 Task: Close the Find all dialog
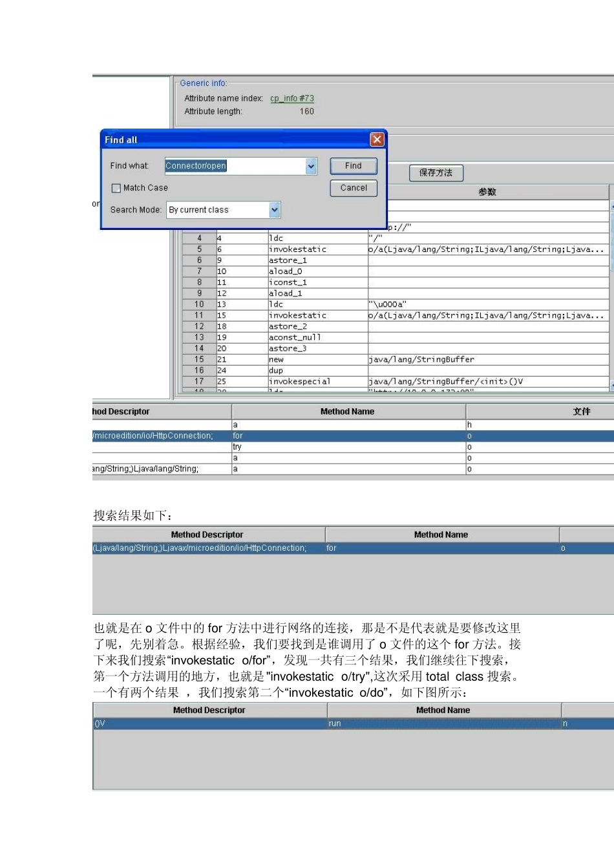pyautogui.click(x=377, y=139)
